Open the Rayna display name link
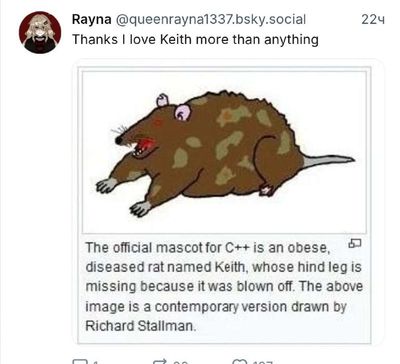This screenshot has height=364, width=400. click(92, 19)
